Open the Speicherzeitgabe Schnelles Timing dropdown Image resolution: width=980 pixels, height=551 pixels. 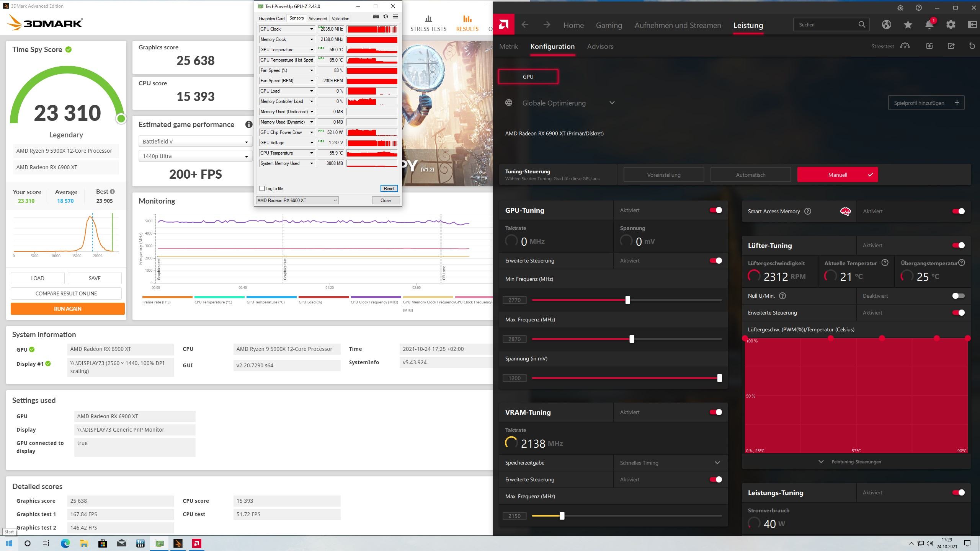[x=670, y=463]
